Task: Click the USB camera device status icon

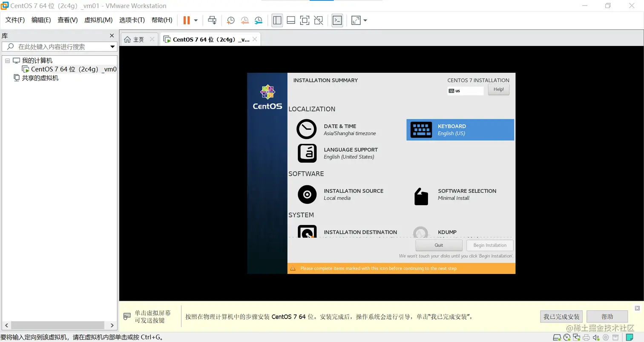Action: 605,338
